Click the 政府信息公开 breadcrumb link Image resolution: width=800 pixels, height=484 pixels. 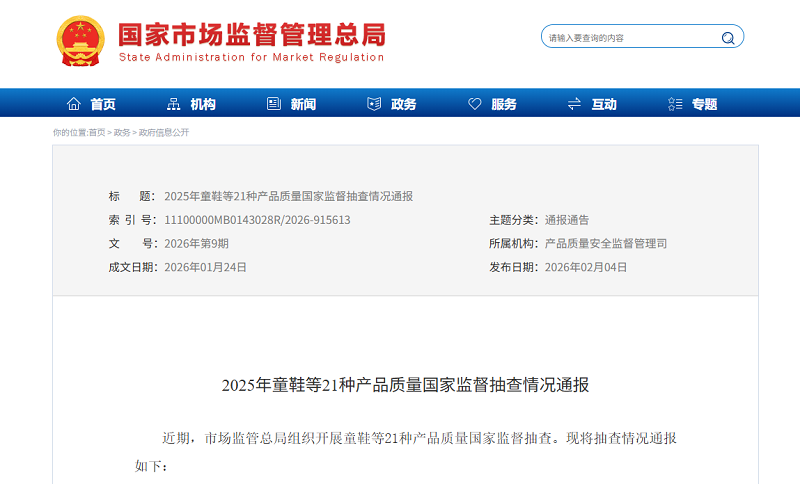coord(164,133)
